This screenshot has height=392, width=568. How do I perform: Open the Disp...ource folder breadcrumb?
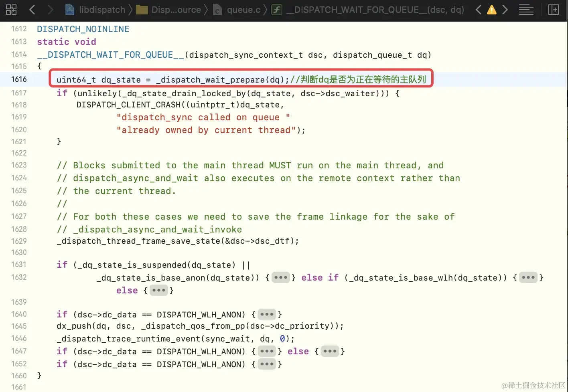click(x=168, y=10)
